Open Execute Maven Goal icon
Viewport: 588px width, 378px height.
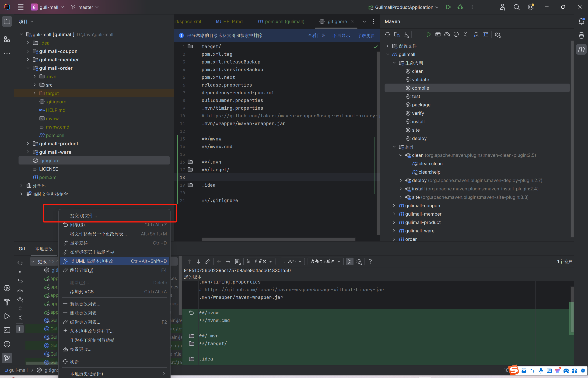coord(438,35)
